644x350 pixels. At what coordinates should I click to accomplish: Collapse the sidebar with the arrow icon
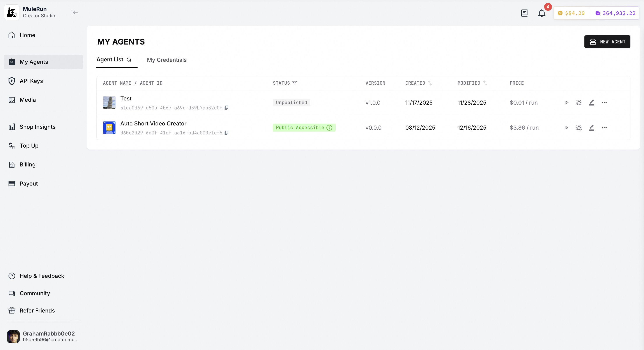(74, 12)
